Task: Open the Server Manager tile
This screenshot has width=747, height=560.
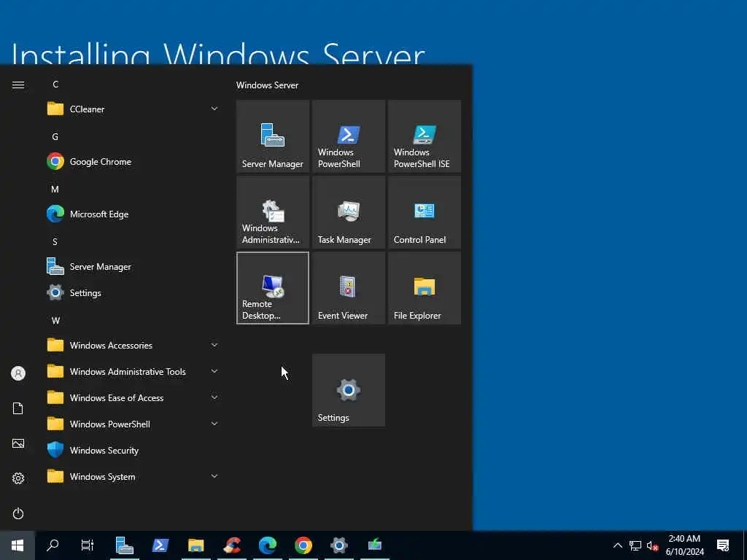Action: [x=273, y=136]
